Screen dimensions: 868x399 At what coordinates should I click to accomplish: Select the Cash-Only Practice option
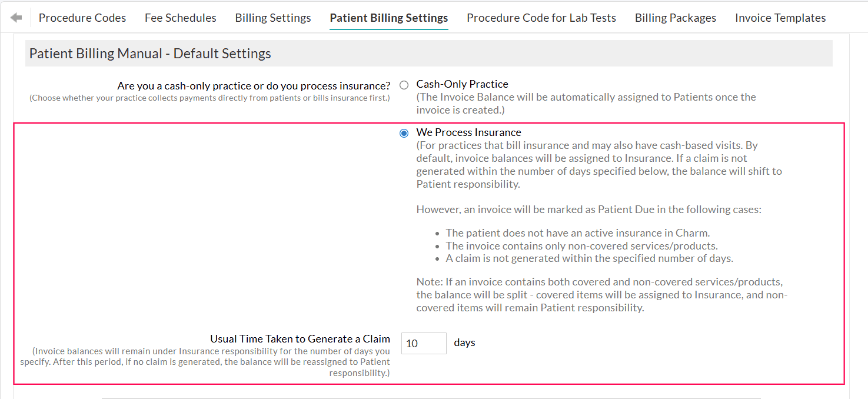404,84
